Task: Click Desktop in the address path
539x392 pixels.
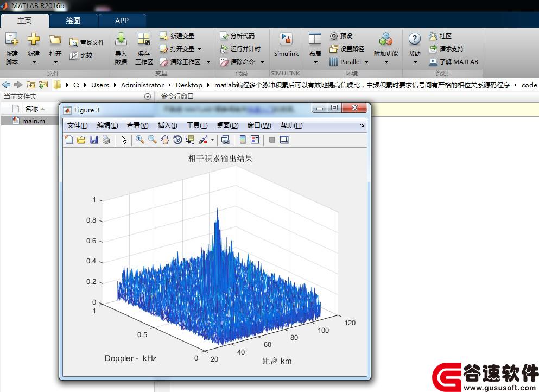Action: [189, 85]
